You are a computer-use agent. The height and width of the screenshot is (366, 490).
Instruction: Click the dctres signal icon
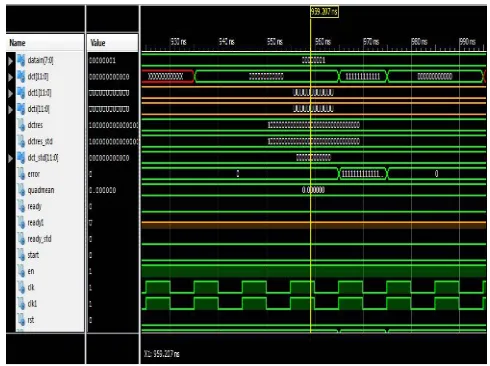click(x=21, y=125)
